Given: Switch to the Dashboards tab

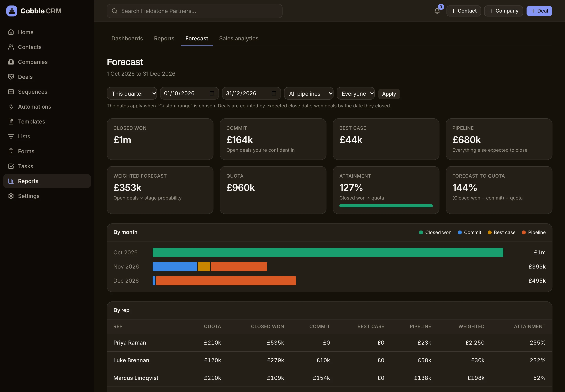Looking at the screenshot, I should pyautogui.click(x=127, y=39).
